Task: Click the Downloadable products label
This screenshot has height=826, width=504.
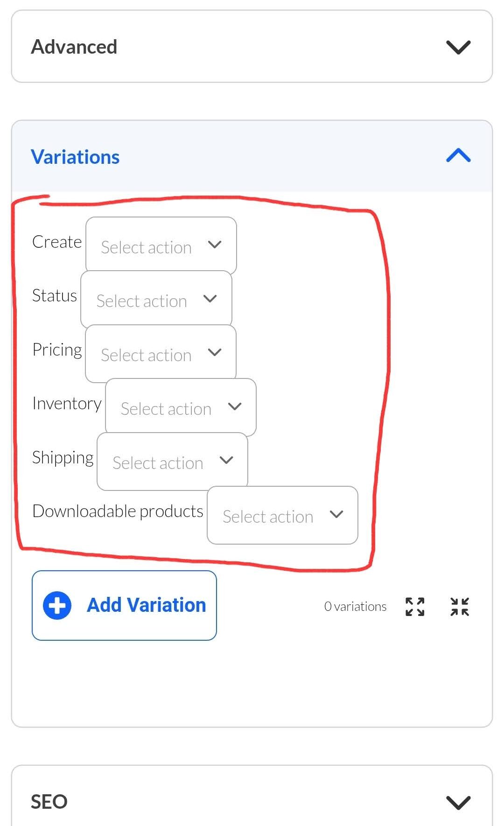Action: click(118, 511)
